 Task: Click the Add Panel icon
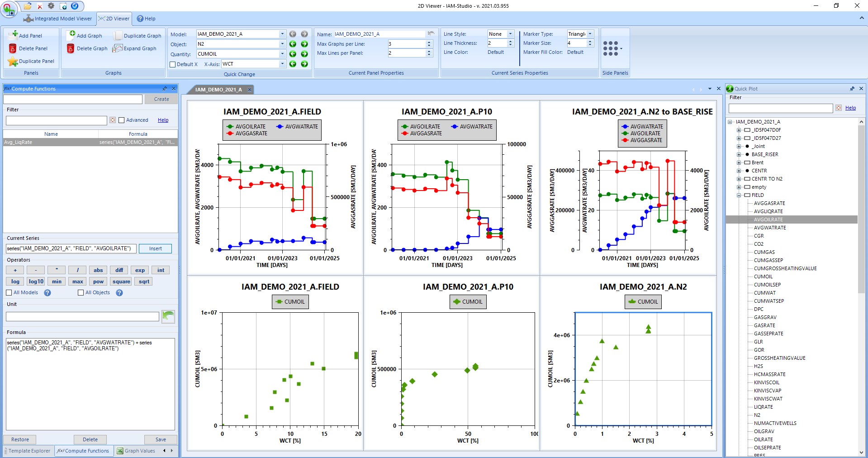coord(13,35)
